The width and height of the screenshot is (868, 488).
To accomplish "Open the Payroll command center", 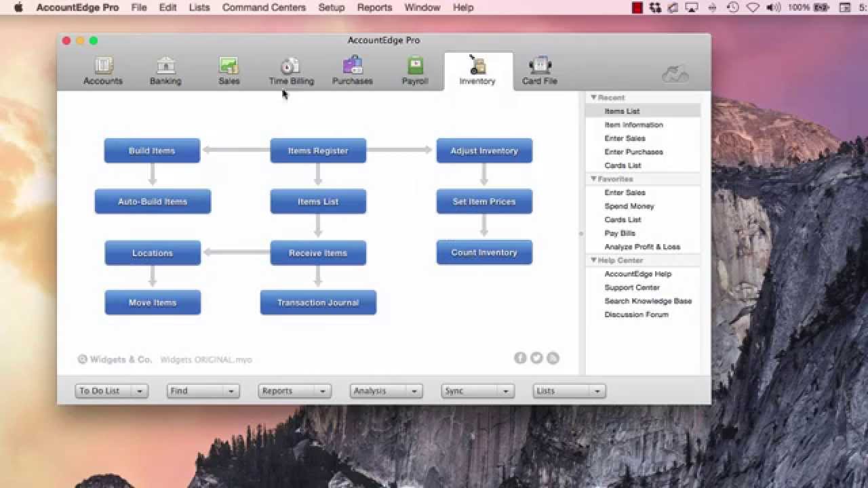I will tap(414, 71).
